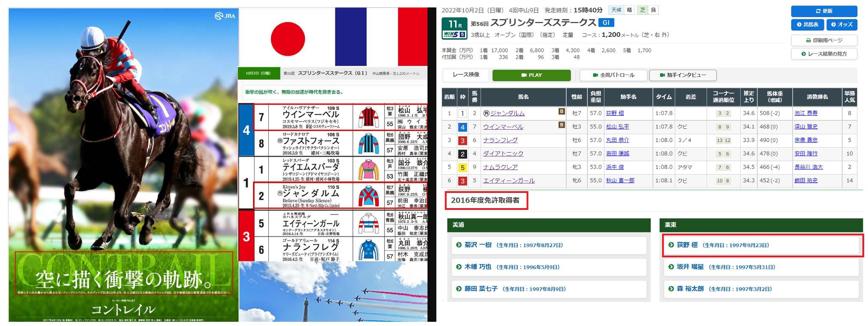
Task: Click the B blinker icon beside ジャンダルム
Action: 562,112
